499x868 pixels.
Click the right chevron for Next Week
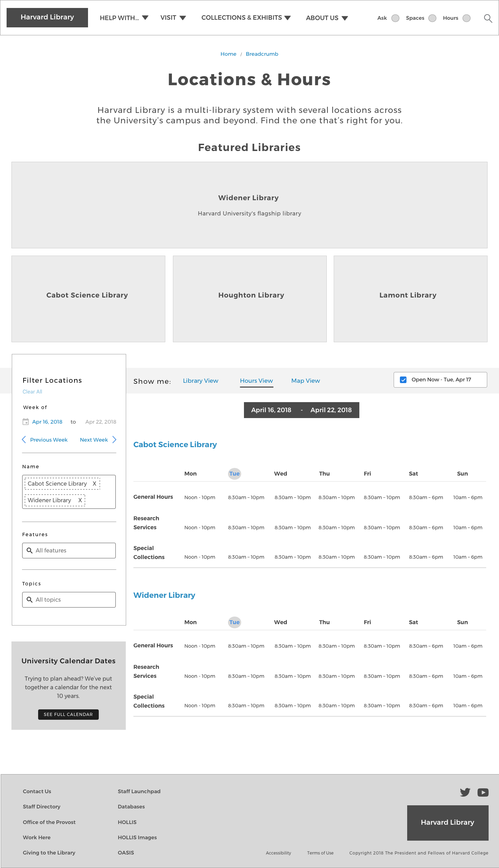[114, 440]
